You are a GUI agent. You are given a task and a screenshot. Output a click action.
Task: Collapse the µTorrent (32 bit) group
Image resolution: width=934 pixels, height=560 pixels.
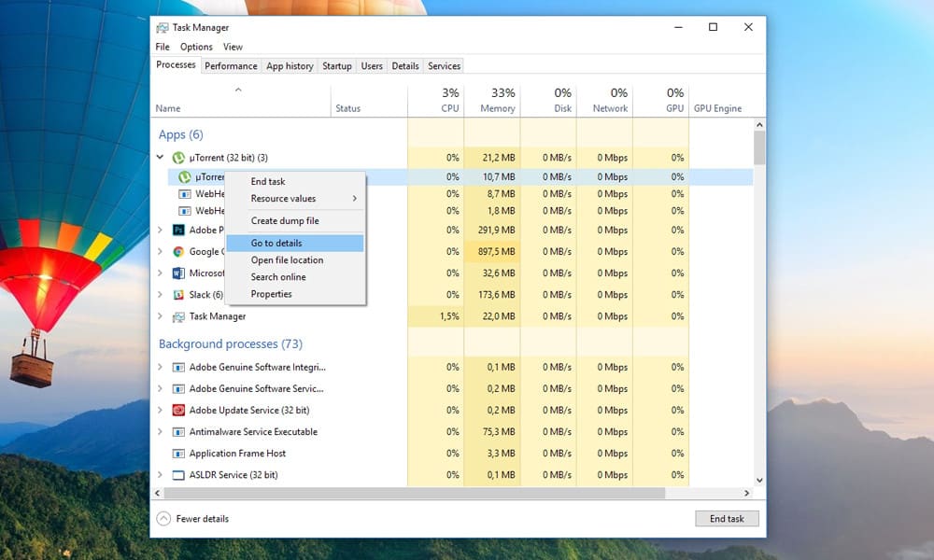160,157
